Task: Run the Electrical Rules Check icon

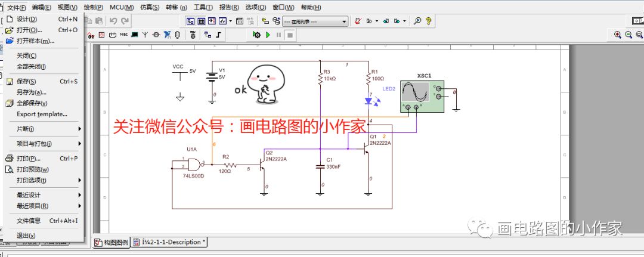Action: point(358,21)
